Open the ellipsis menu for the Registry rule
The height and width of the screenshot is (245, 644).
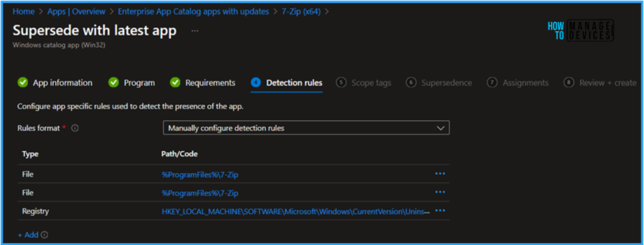(440, 211)
